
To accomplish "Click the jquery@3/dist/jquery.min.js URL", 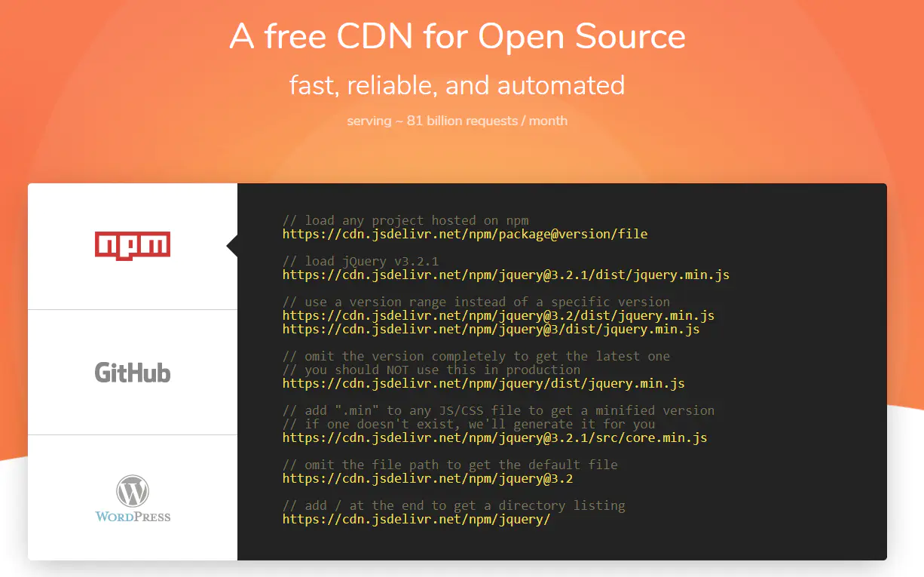I will click(491, 329).
